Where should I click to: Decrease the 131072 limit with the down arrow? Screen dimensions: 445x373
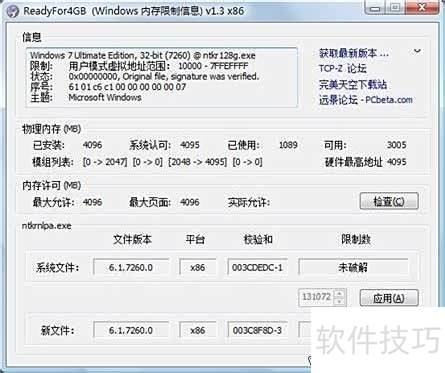click(x=339, y=301)
